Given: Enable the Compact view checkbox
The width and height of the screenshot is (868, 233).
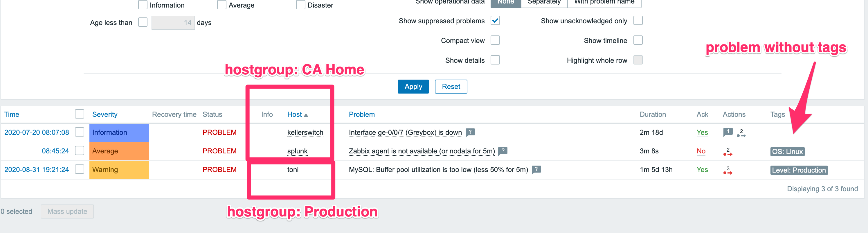Looking at the screenshot, I should (495, 40).
